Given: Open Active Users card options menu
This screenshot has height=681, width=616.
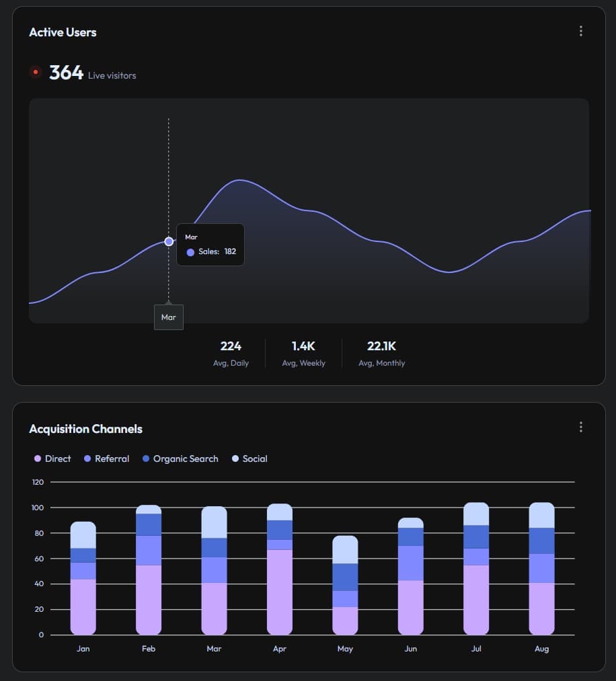Looking at the screenshot, I should 581,32.
